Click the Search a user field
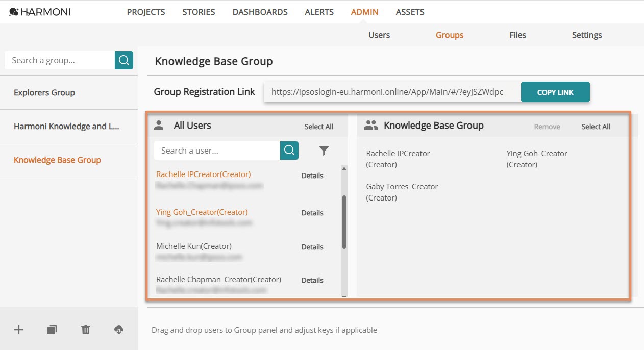644x350 pixels. 217,151
